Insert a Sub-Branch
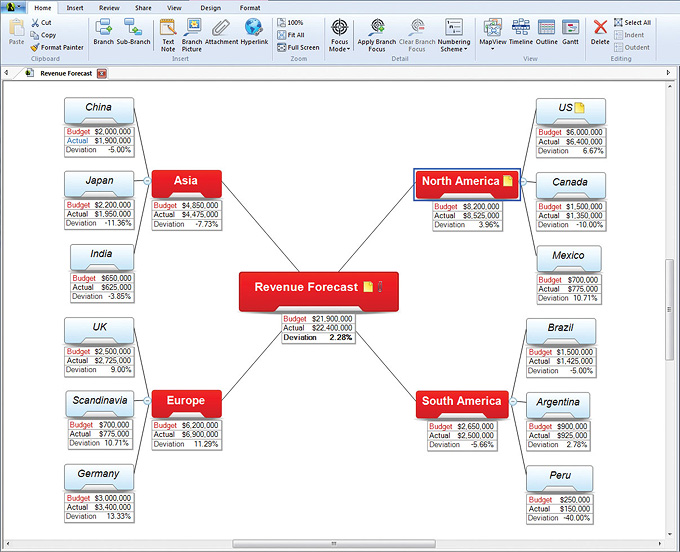This screenshot has width=680, height=552. pyautogui.click(x=133, y=32)
